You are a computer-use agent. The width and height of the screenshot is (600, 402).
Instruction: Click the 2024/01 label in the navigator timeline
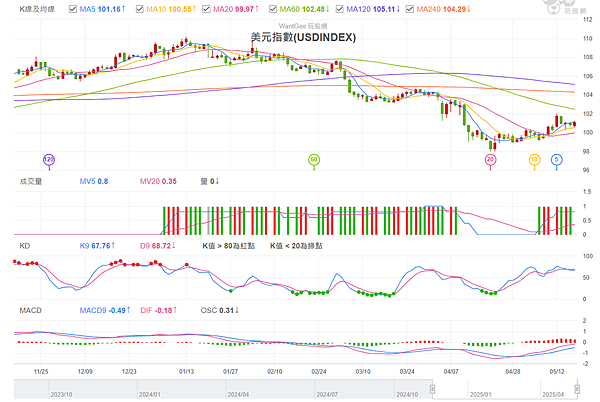150,394
